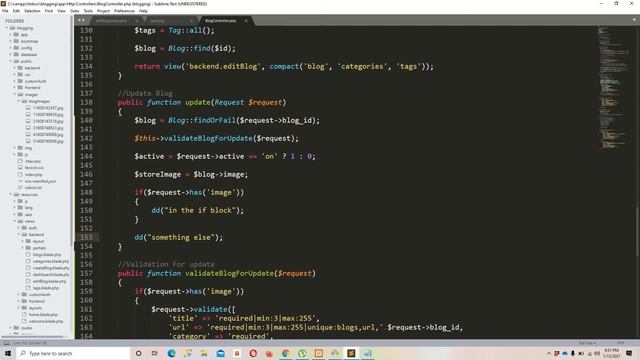
Task: Launch Microsoft Edge from the taskbar
Action: tap(171, 353)
